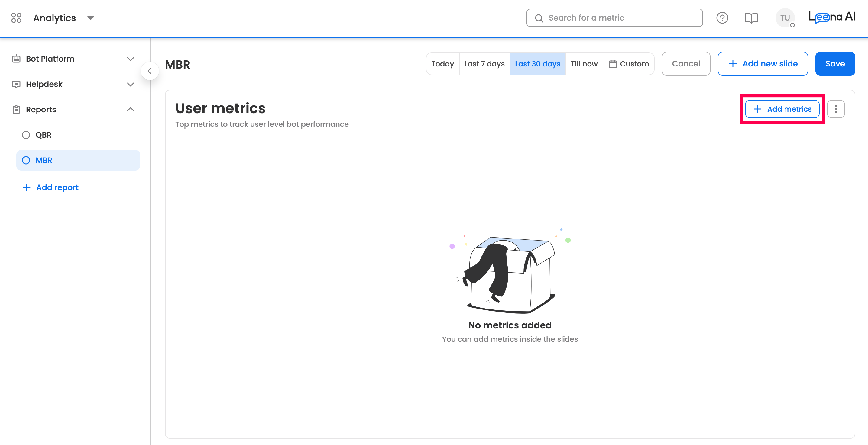Image resolution: width=868 pixels, height=445 pixels.
Task: Expand the Bot Platform section
Action: click(130, 59)
